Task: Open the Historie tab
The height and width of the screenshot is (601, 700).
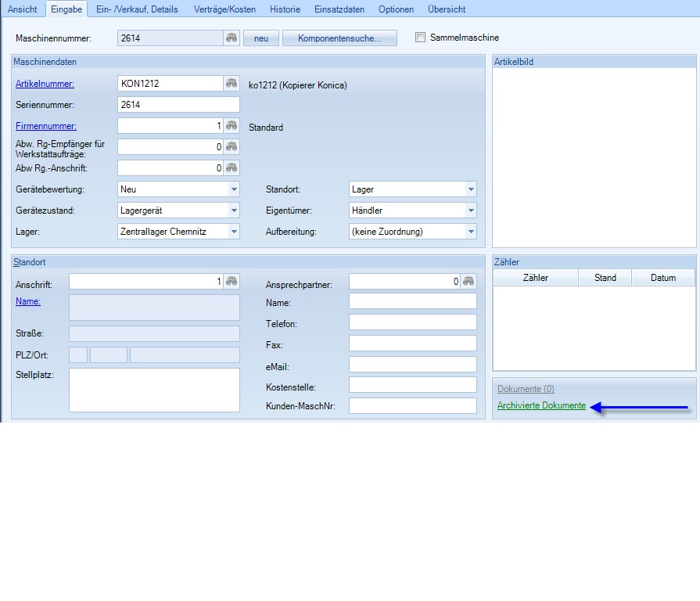Action: click(285, 9)
